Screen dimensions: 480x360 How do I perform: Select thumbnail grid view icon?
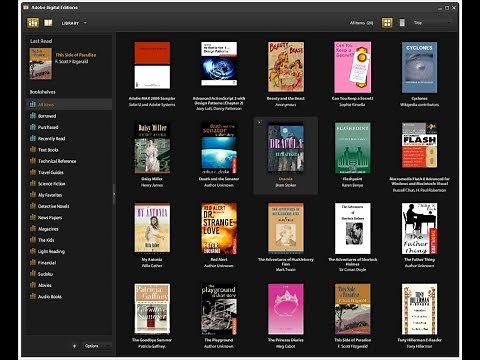coord(387,23)
